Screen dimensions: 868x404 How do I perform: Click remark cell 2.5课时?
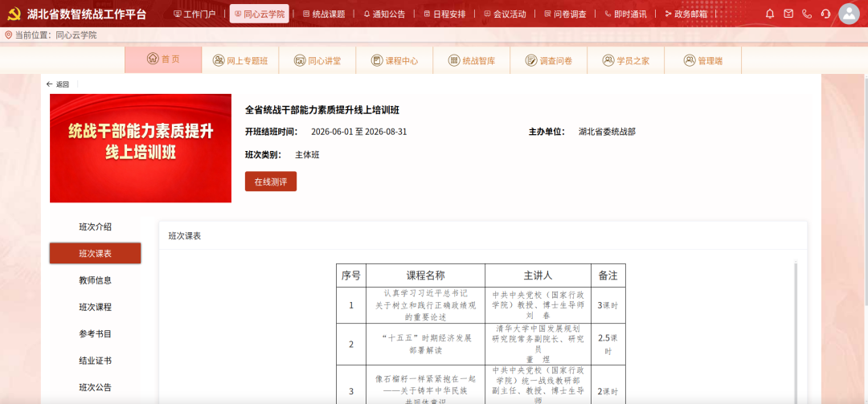point(608,345)
